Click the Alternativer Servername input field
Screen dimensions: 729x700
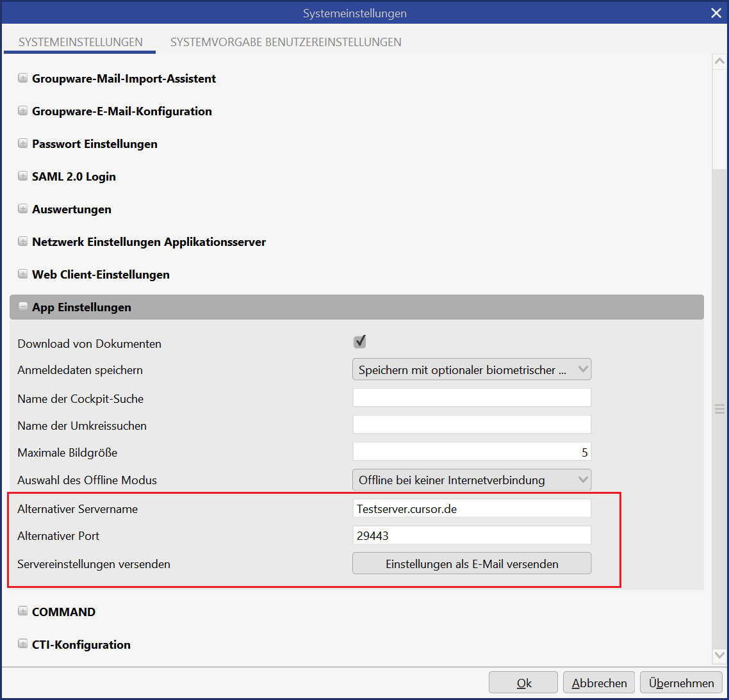click(471, 509)
